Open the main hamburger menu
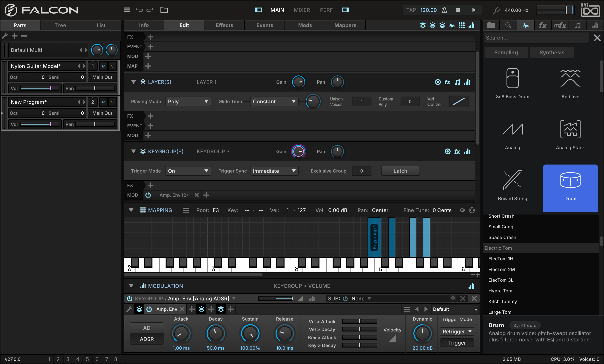This screenshot has width=604, height=364. 127,10
